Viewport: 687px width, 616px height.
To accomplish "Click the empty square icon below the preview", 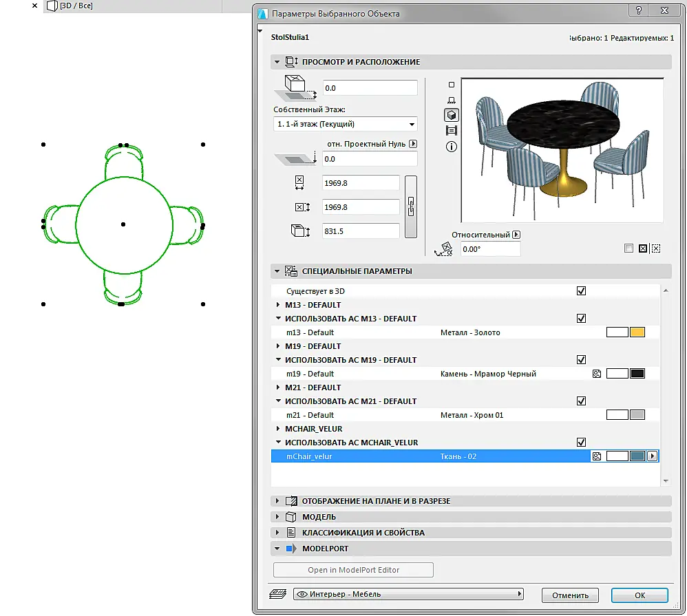I will (x=628, y=248).
